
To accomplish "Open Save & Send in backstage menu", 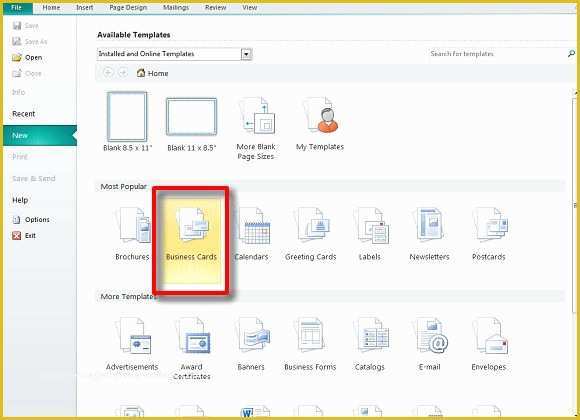I will pos(34,178).
